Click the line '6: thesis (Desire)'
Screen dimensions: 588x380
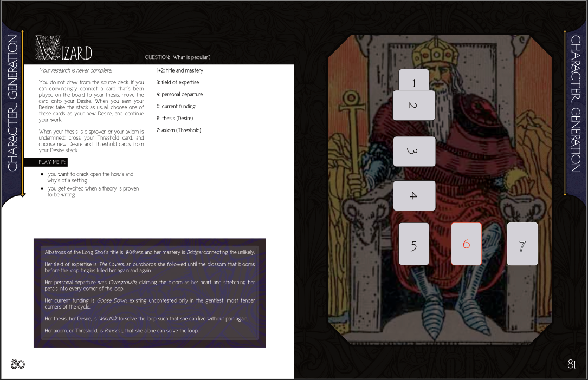click(175, 119)
